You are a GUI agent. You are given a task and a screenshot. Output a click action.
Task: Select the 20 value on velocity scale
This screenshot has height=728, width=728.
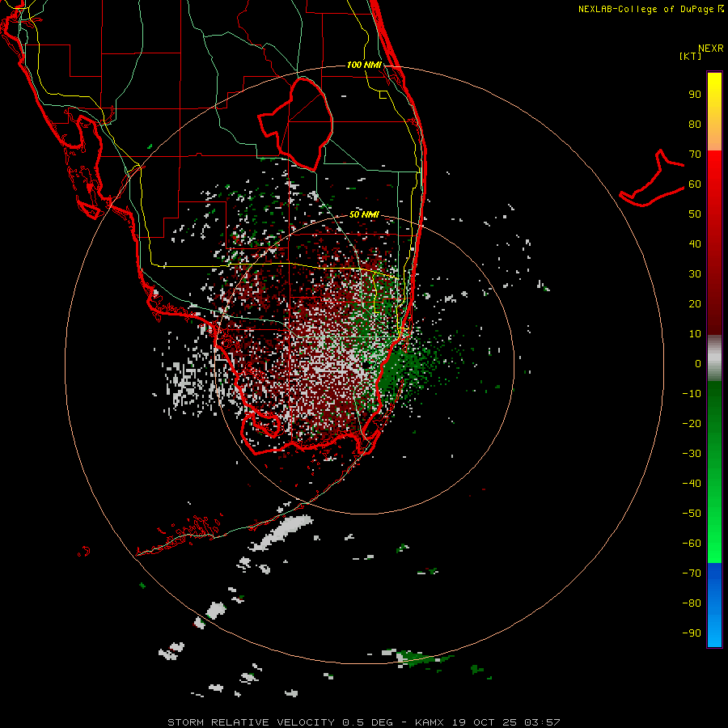click(x=695, y=303)
